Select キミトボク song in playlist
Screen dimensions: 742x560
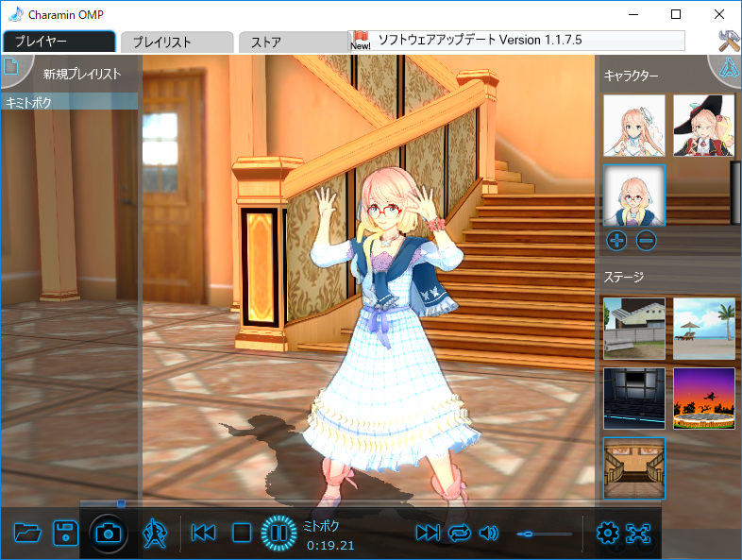[x=69, y=102]
